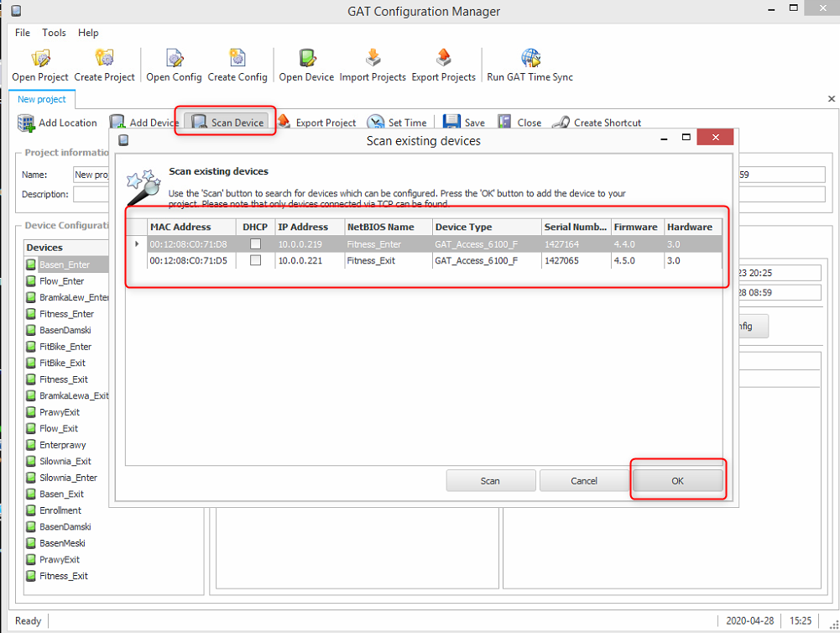Toggle DHCP checkbox for Fitness_Enter row
Screen dimensions: 840x633
click(x=255, y=244)
